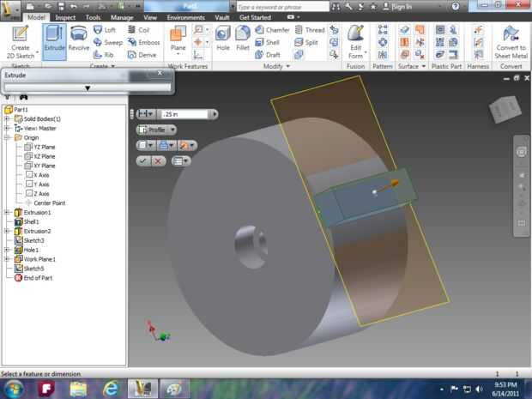This screenshot has width=532, height=399.
Task: Click the orange extrude direction arrow
Action: [x=394, y=184]
